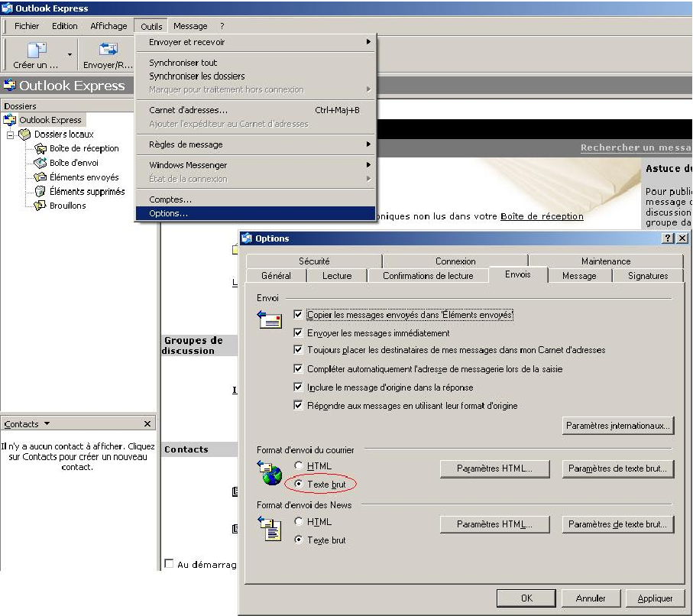Click the Éléments supprimés trash icon

[40, 191]
